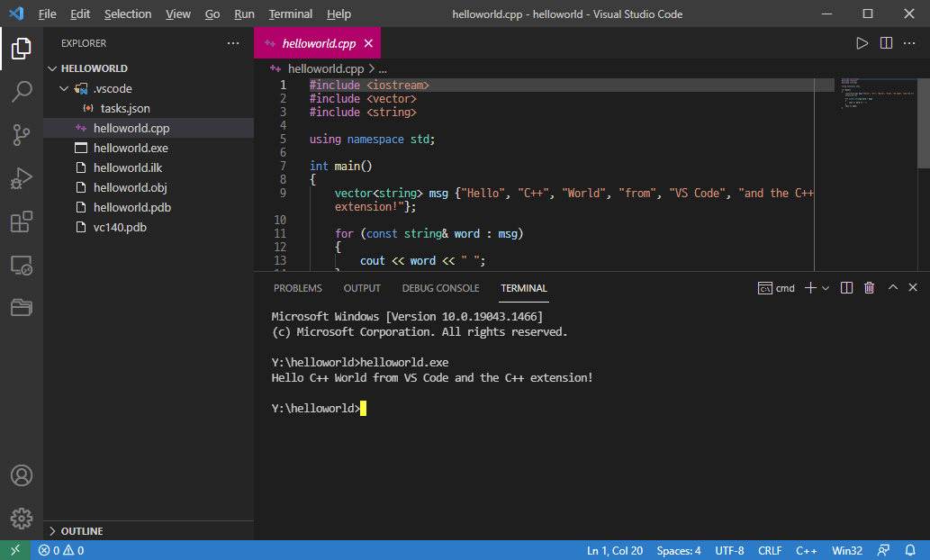Viewport: 930px width, 560px height.
Task: Split the editor to the right
Action: tap(886, 43)
